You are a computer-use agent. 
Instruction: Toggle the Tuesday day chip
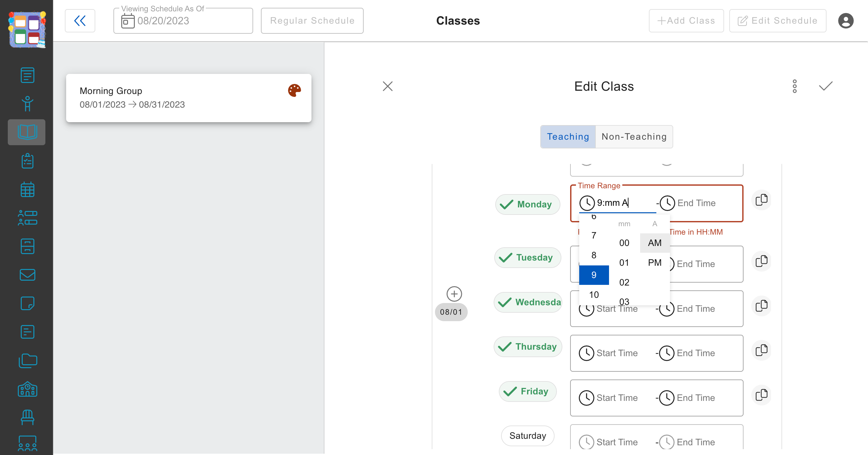pyautogui.click(x=528, y=258)
